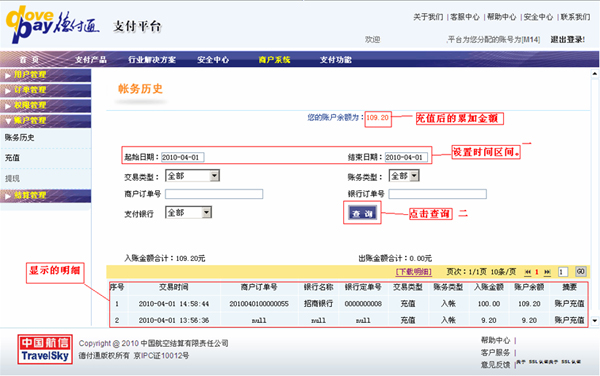This screenshot has width=600, height=376.
Task: Go to the first results page icon
Action: [528, 272]
